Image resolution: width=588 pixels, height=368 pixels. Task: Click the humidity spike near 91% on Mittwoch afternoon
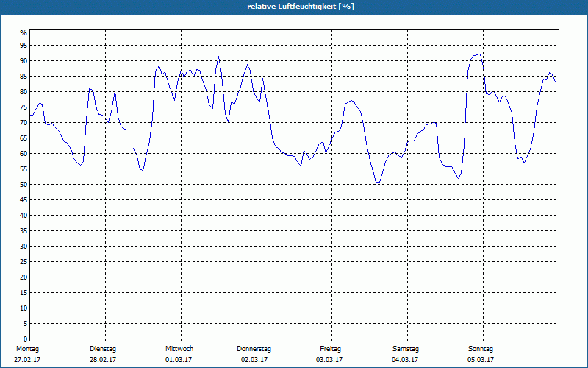tap(218, 57)
